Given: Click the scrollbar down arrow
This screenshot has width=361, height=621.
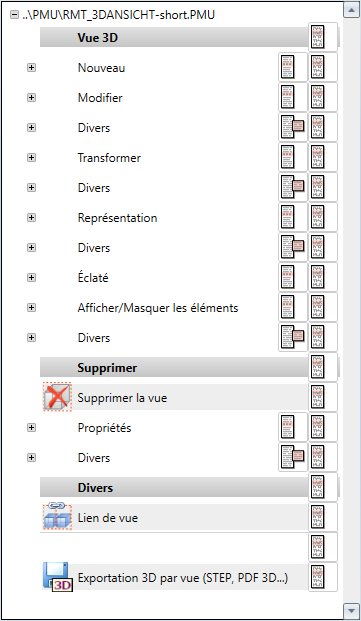Looking at the screenshot, I should click(351, 610).
